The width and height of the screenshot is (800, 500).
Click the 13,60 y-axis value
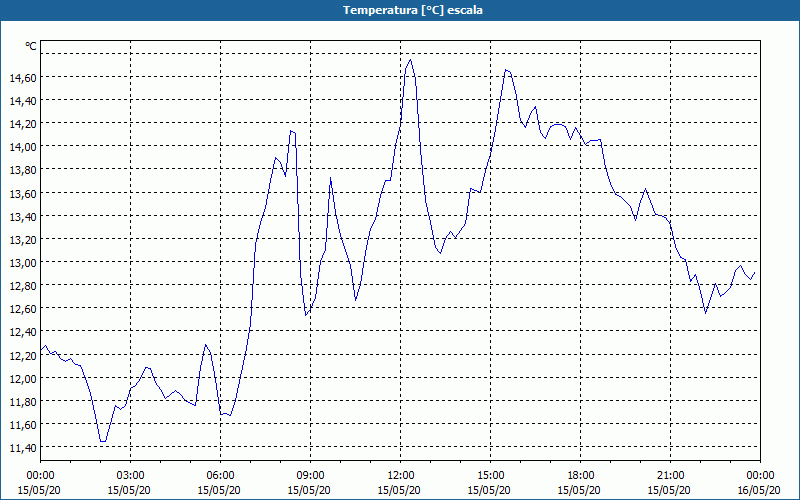tap(23, 193)
